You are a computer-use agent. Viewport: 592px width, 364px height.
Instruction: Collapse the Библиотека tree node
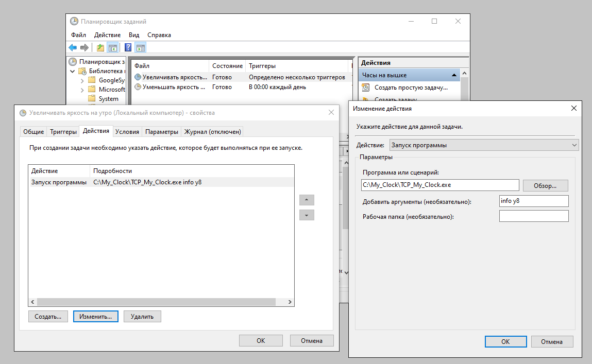(73, 71)
